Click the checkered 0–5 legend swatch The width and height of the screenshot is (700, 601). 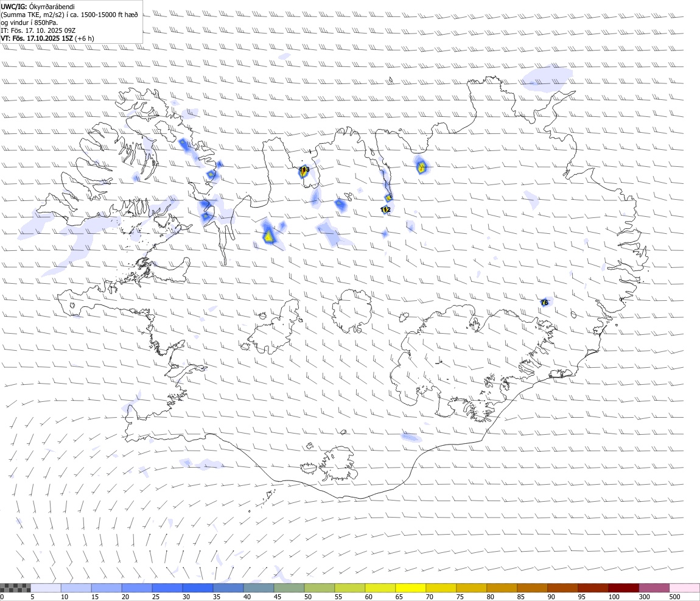point(15,588)
